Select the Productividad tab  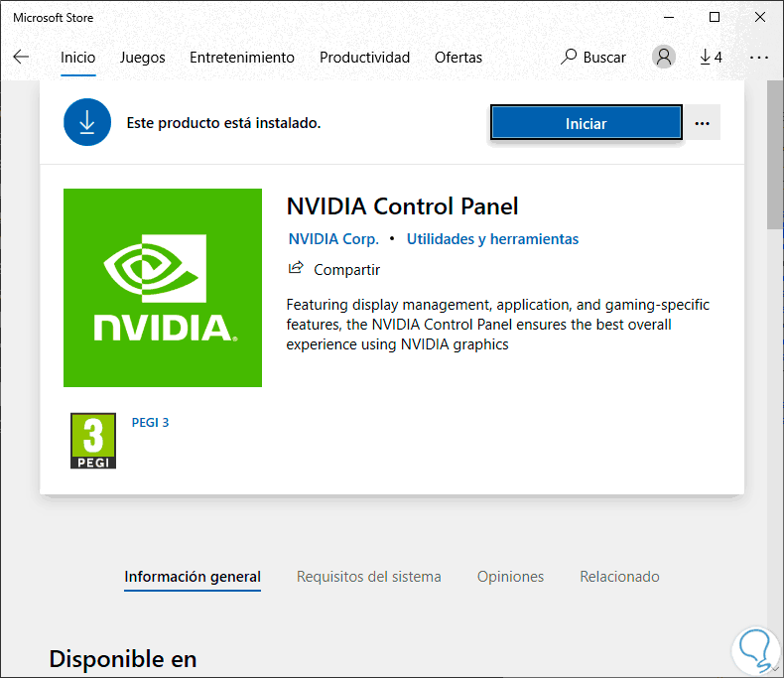(364, 58)
